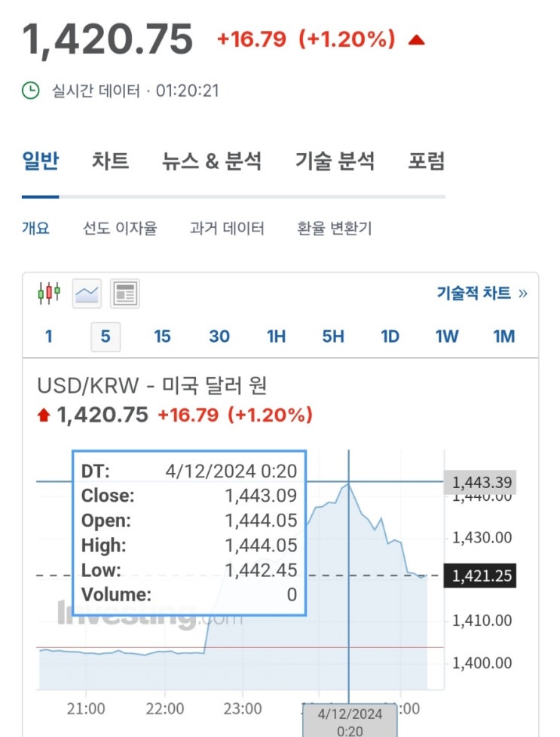Select the 일반 tab
Screen dimensions: 560x737
pyautogui.click(x=41, y=161)
